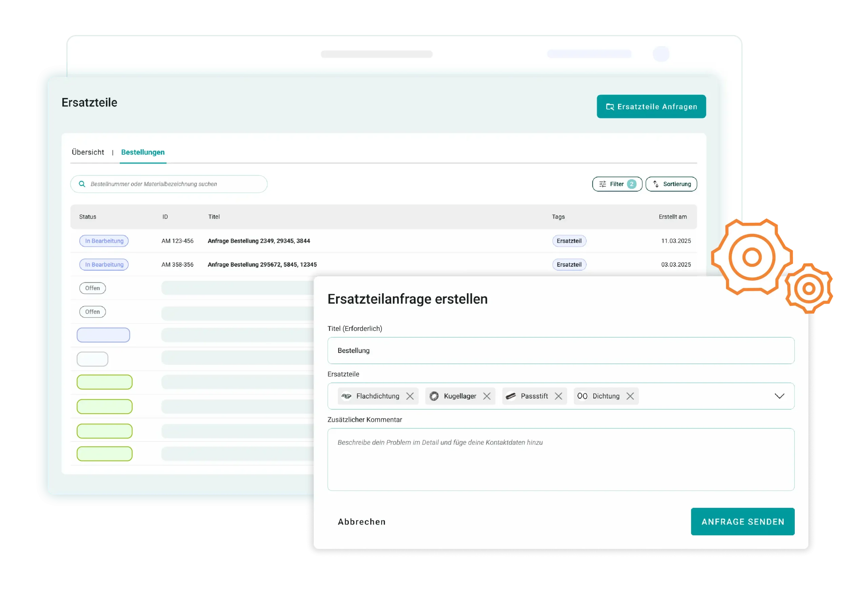
Task: Remove the Kugellager chip
Action: click(x=487, y=396)
